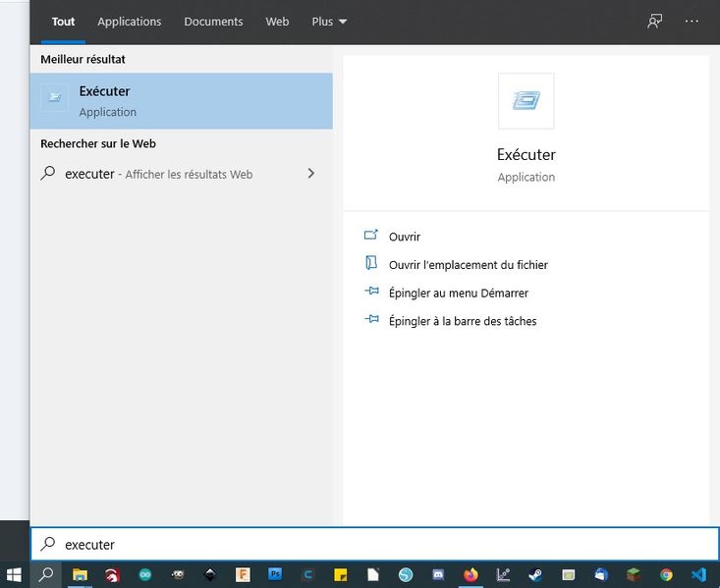This screenshot has width=720, height=588.
Task: Launch Firefox from the taskbar
Action: click(x=471, y=574)
